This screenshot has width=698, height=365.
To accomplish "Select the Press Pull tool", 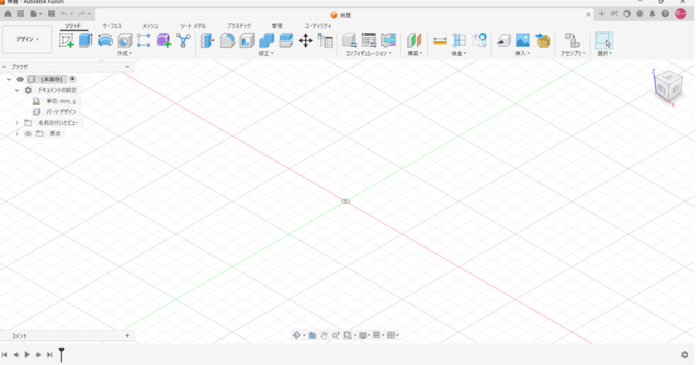I will [207, 41].
